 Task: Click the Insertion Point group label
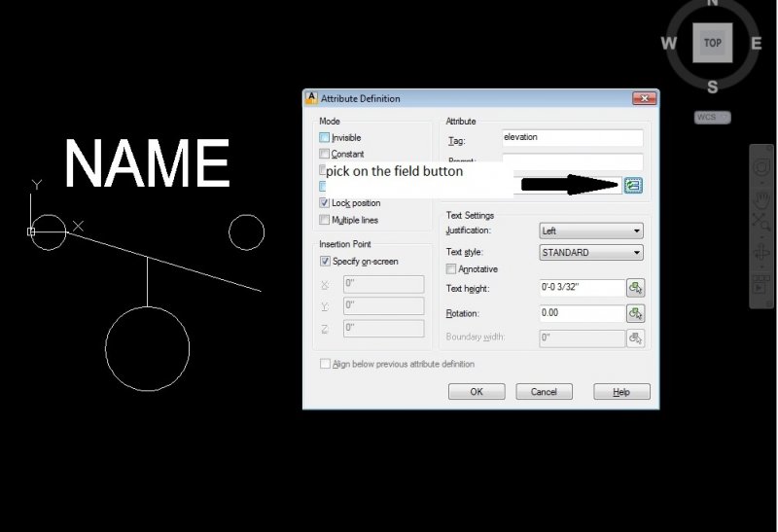(x=345, y=244)
